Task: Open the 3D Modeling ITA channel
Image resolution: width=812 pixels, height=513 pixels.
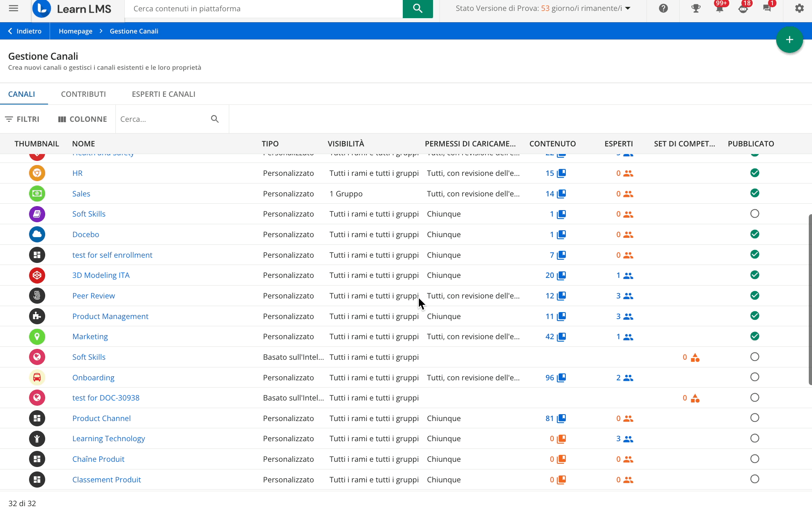Action: point(101,275)
